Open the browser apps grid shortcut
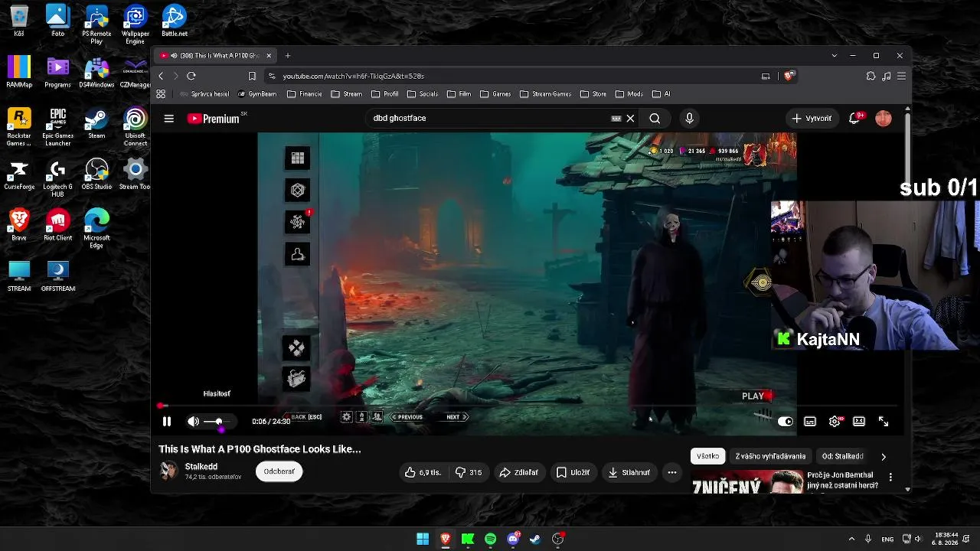980x551 pixels. pyautogui.click(x=161, y=94)
